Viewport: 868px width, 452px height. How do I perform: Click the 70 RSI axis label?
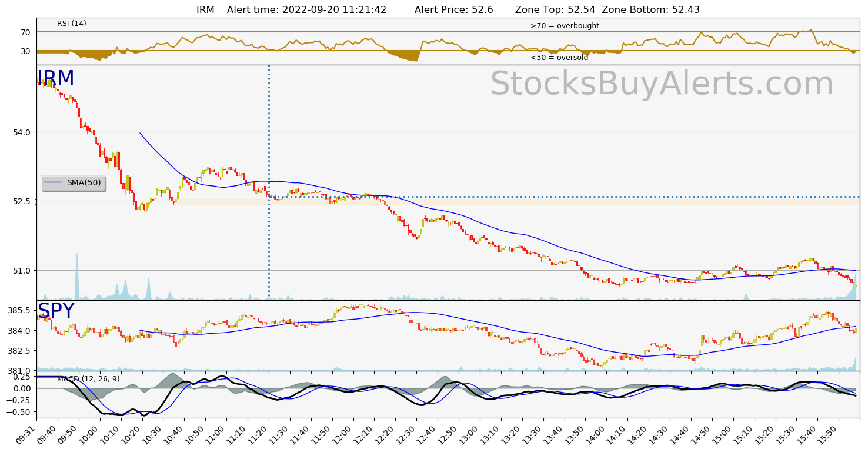(25, 32)
